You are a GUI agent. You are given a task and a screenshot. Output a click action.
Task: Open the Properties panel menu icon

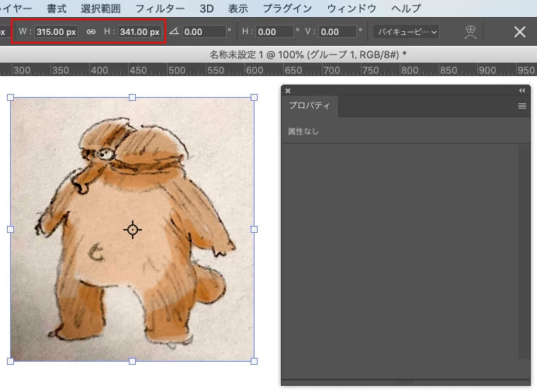(x=522, y=106)
